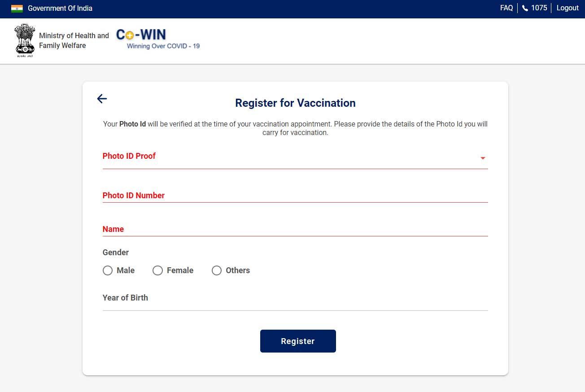Focus the Photo ID Number field
The width and height of the screenshot is (585, 392).
tap(295, 196)
